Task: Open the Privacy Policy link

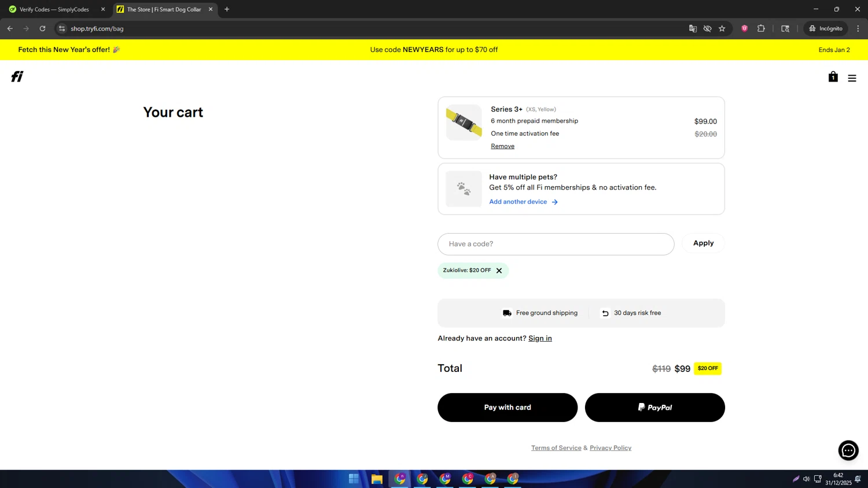Action: (610, 448)
